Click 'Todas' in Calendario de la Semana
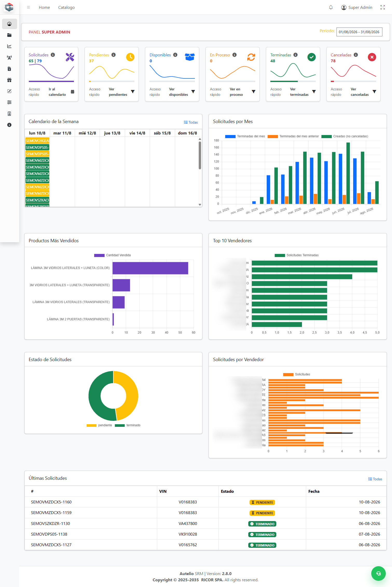Screen dimensions: 392x587 [x=191, y=122]
